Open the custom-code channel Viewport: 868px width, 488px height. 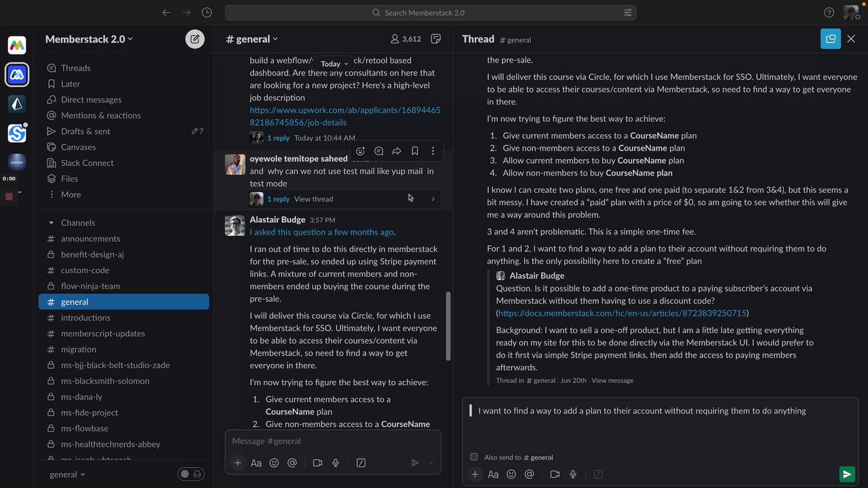[85, 270]
